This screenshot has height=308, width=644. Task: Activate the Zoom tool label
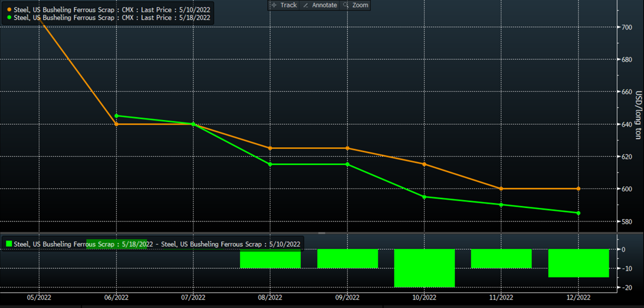tap(360, 5)
